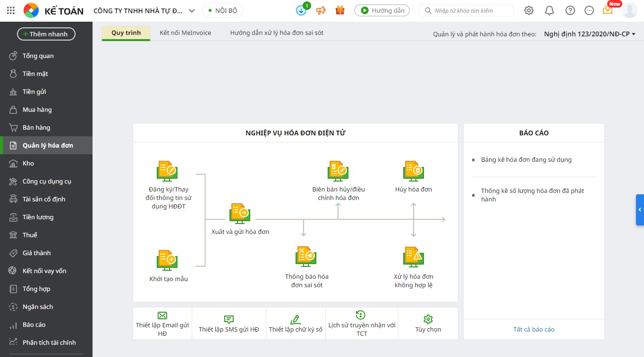
Task: Open the settings gear in top bar
Action: click(x=529, y=10)
